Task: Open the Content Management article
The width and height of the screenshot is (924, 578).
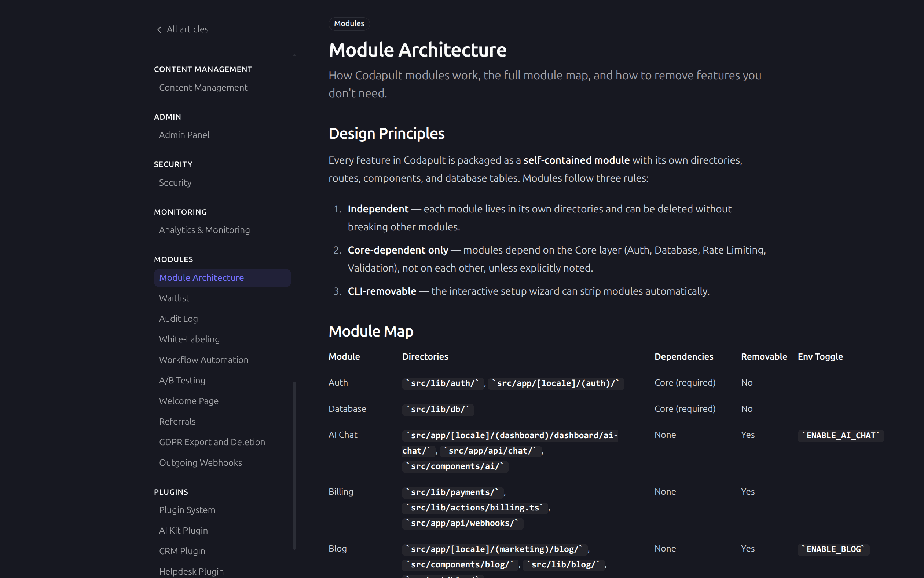Action: point(203,88)
